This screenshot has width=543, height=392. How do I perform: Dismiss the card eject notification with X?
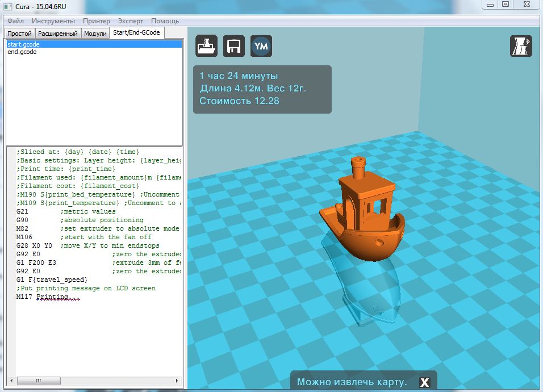point(424,382)
